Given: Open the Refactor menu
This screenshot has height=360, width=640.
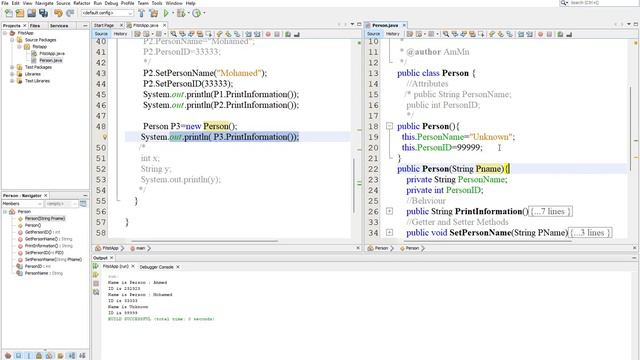Looking at the screenshot, I should [81, 3].
